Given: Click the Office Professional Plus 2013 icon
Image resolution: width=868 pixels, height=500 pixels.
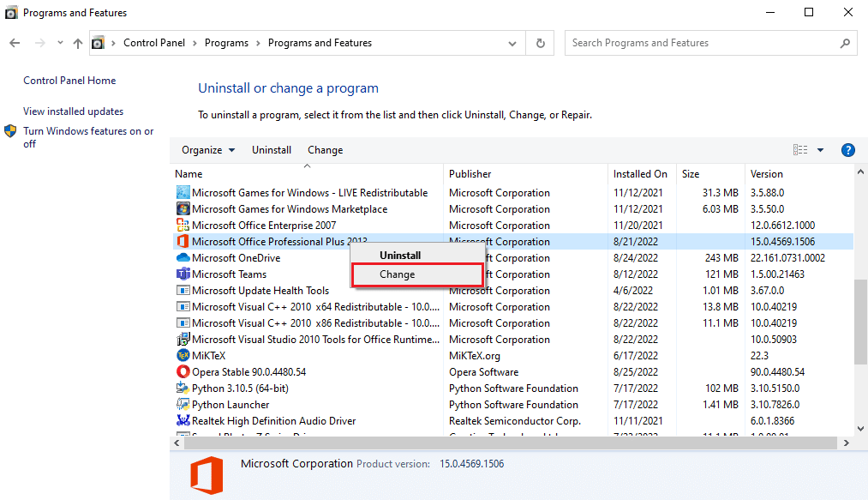Looking at the screenshot, I should (183, 241).
